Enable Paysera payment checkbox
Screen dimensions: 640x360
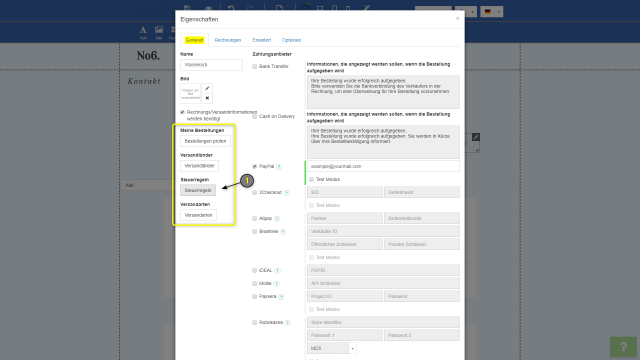pyautogui.click(x=255, y=296)
